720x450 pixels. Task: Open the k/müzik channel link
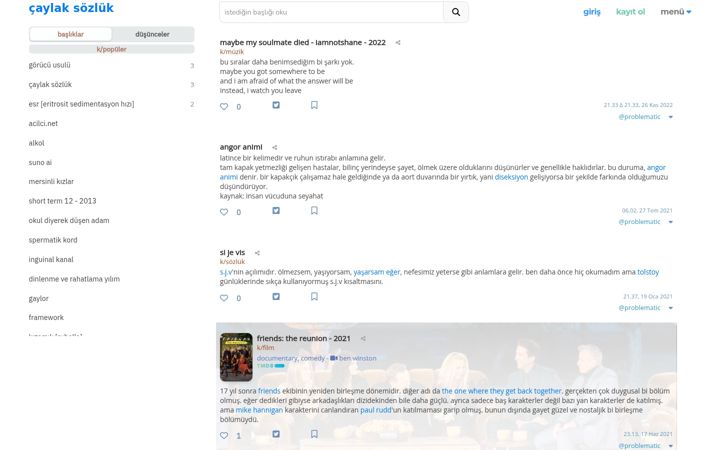coord(232,52)
